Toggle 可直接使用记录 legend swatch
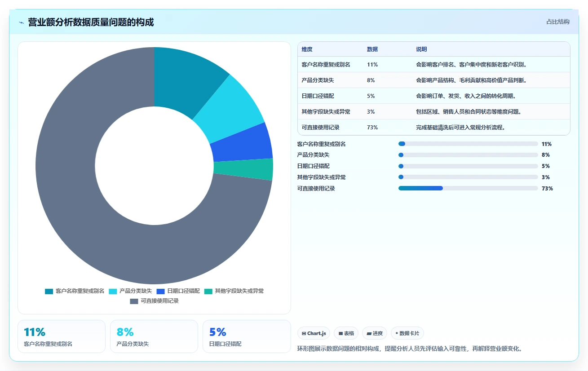This screenshot has height=371, width=588. click(x=134, y=301)
